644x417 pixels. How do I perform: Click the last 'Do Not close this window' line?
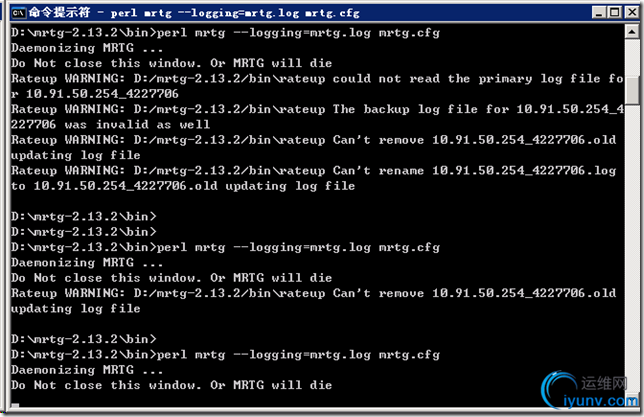pyautogui.click(x=170, y=385)
